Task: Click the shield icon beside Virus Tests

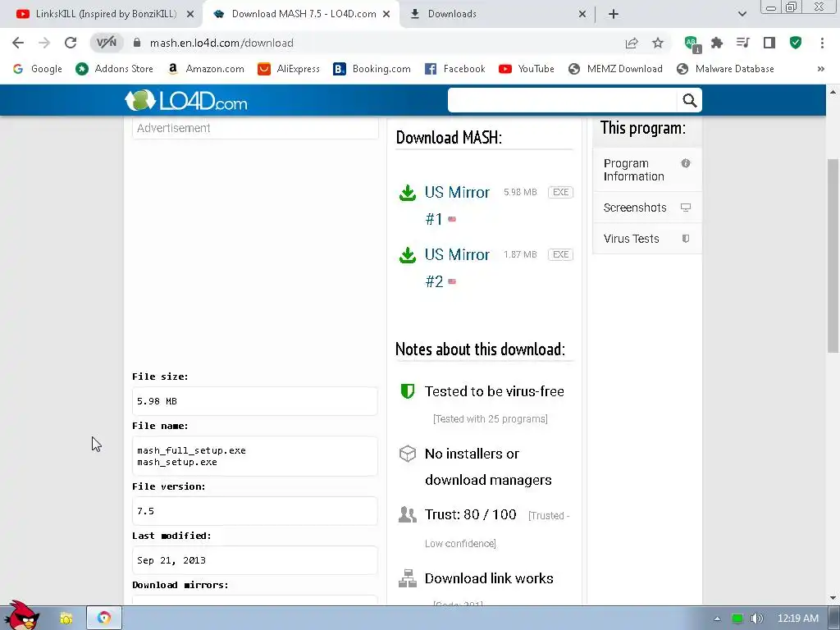Action: pos(686,239)
